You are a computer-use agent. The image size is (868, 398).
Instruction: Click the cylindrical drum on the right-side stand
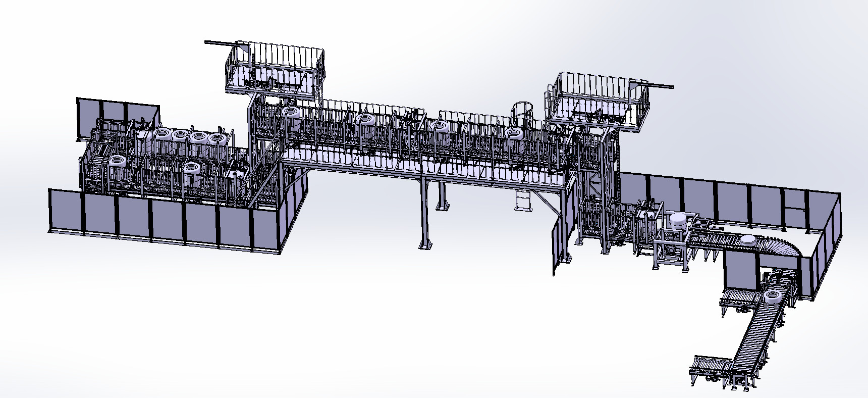677,220
